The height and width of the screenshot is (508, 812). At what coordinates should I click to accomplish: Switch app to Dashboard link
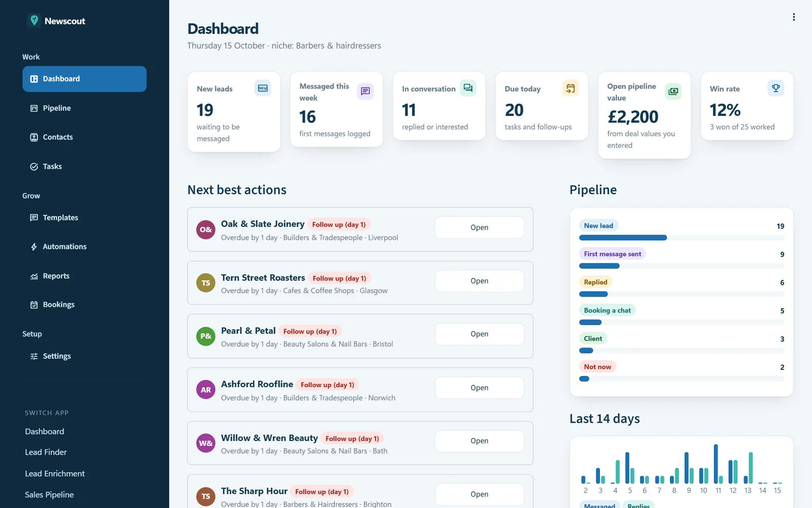[x=45, y=431]
